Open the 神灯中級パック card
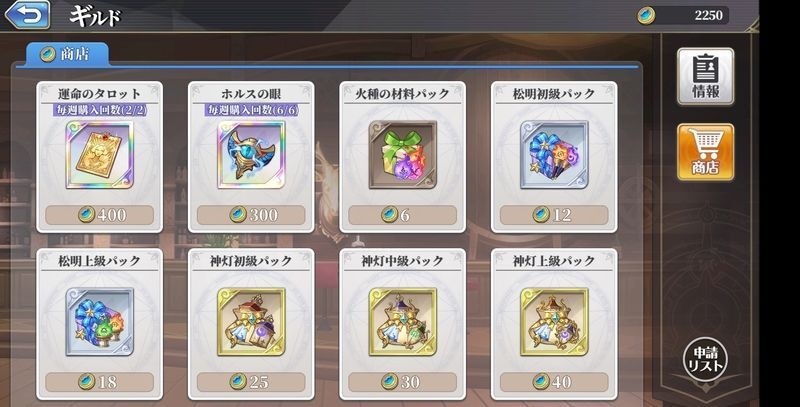Image resolution: width=800 pixels, height=407 pixels. (x=403, y=324)
